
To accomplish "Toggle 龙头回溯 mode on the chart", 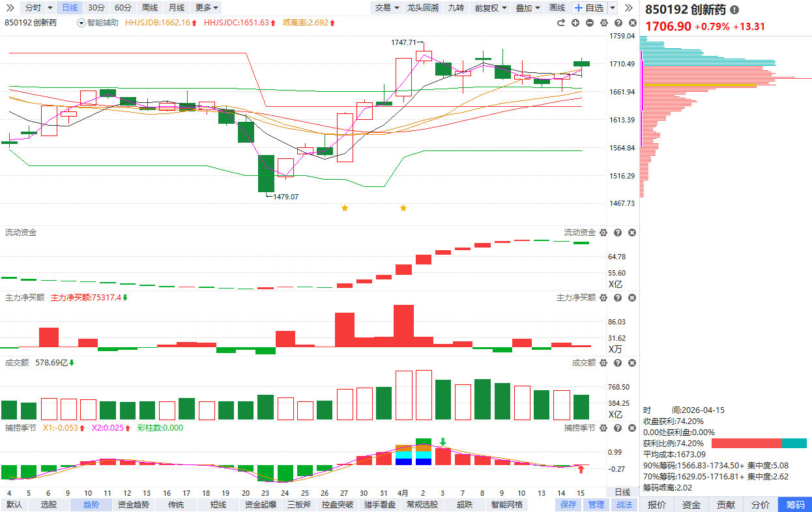I will [x=422, y=8].
